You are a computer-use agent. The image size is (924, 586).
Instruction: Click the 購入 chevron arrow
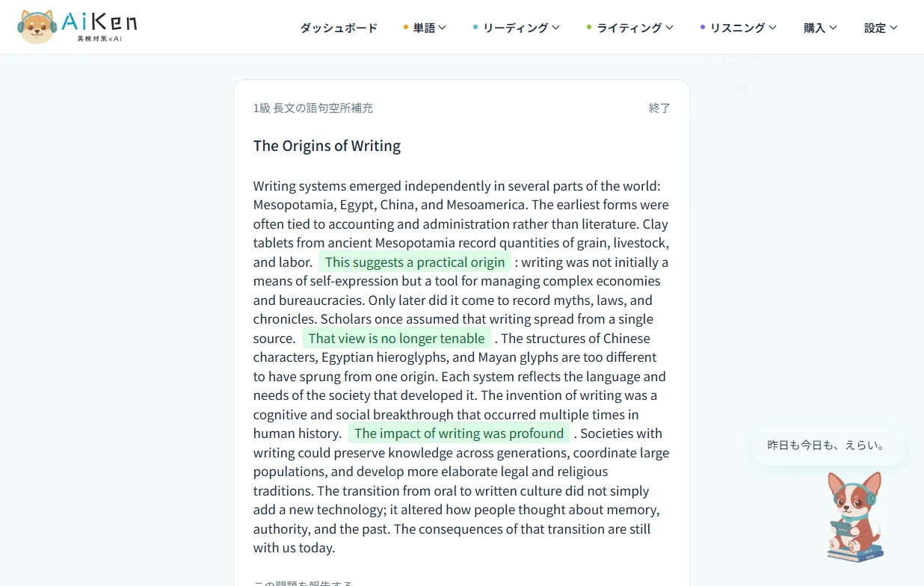833,28
